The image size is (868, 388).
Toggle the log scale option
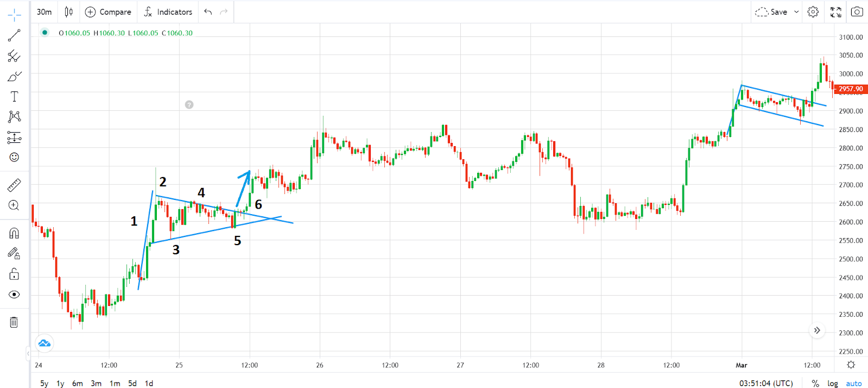(x=832, y=384)
